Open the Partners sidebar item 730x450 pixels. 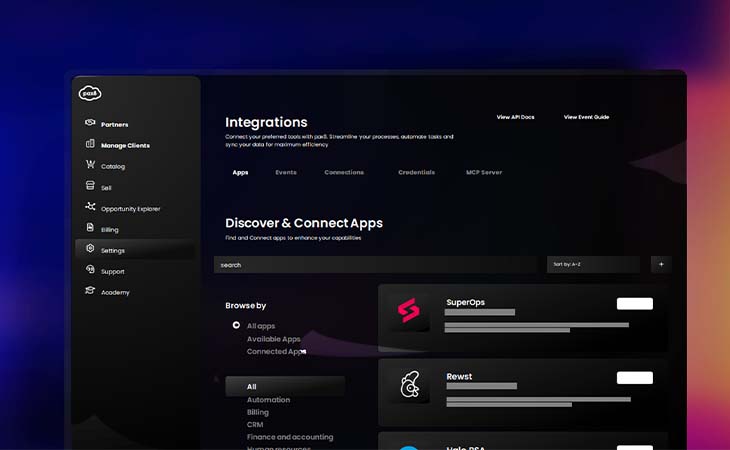pyautogui.click(x=115, y=125)
